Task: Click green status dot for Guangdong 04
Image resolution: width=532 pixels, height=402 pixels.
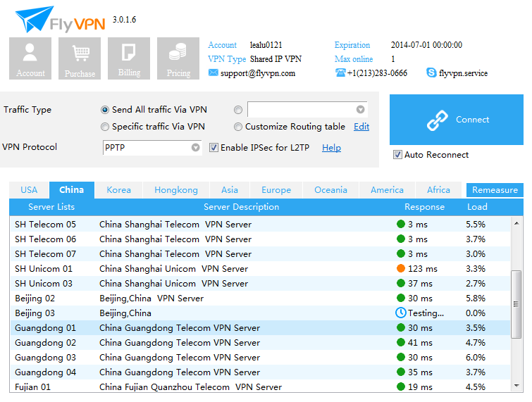Action: [x=401, y=372]
